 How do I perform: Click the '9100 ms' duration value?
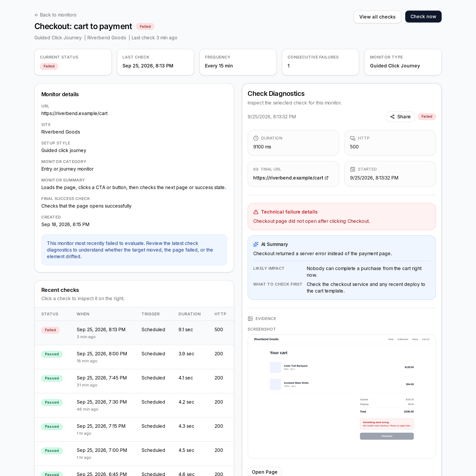262,147
